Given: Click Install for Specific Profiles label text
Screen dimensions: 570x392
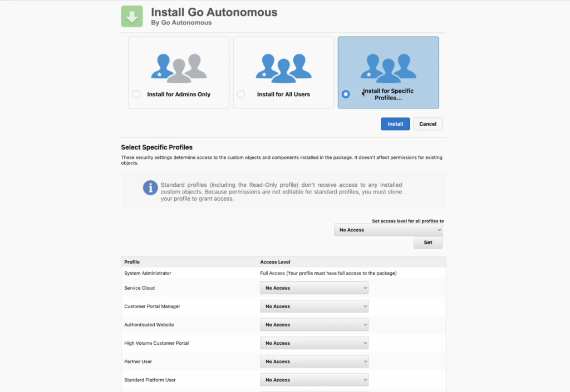Looking at the screenshot, I should 388,95.
